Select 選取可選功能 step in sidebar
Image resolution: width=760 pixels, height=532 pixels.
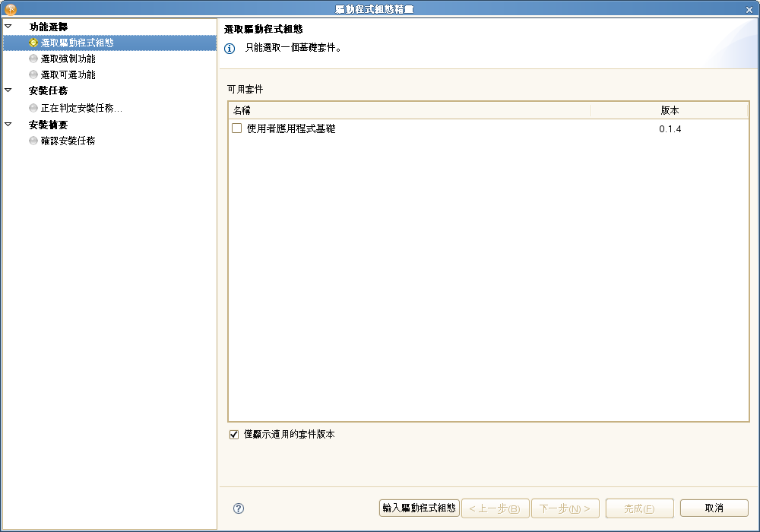click(68, 74)
